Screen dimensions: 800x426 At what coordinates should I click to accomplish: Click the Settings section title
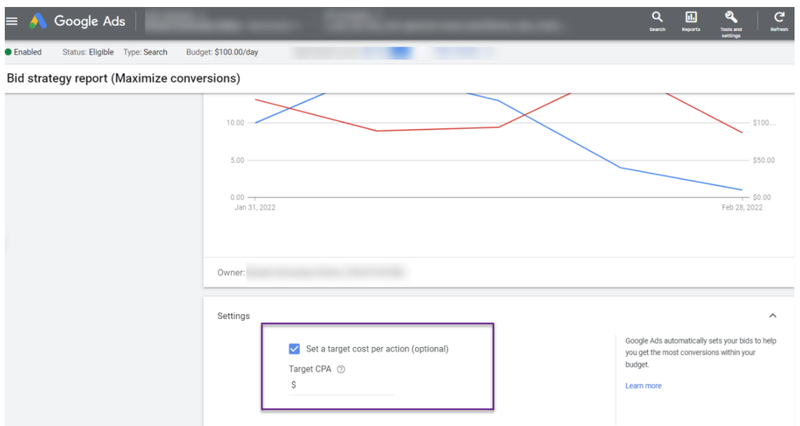pyautogui.click(x=234, y=316)
